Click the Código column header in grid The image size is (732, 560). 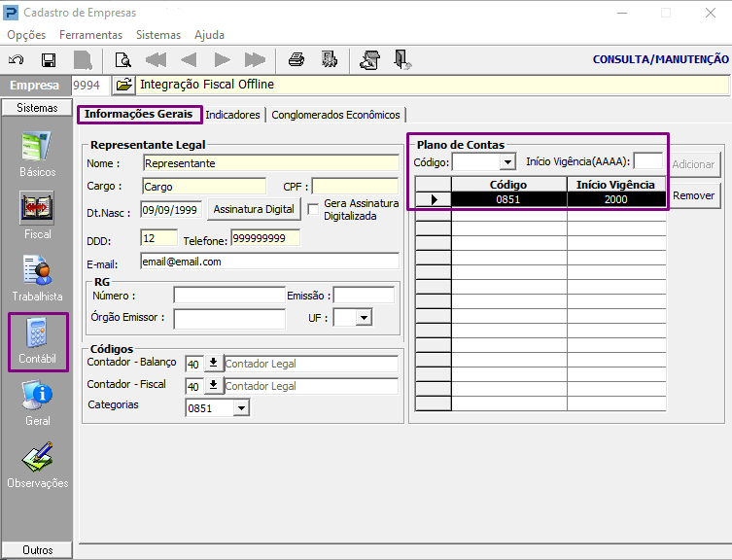[508, 185]
